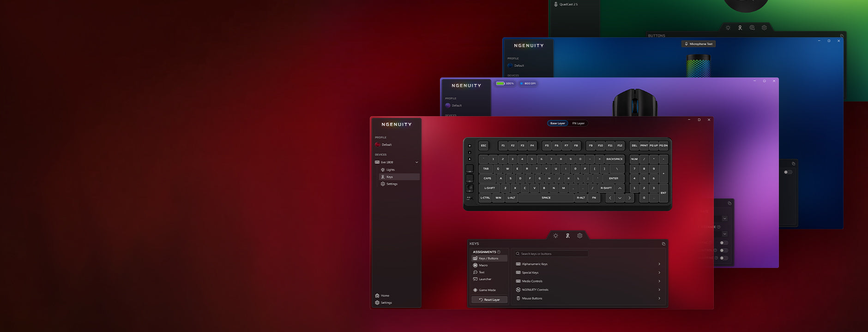The image size is (868, 332).
Task: Expand Special Keys category arrow
Action: pos(659,273)
